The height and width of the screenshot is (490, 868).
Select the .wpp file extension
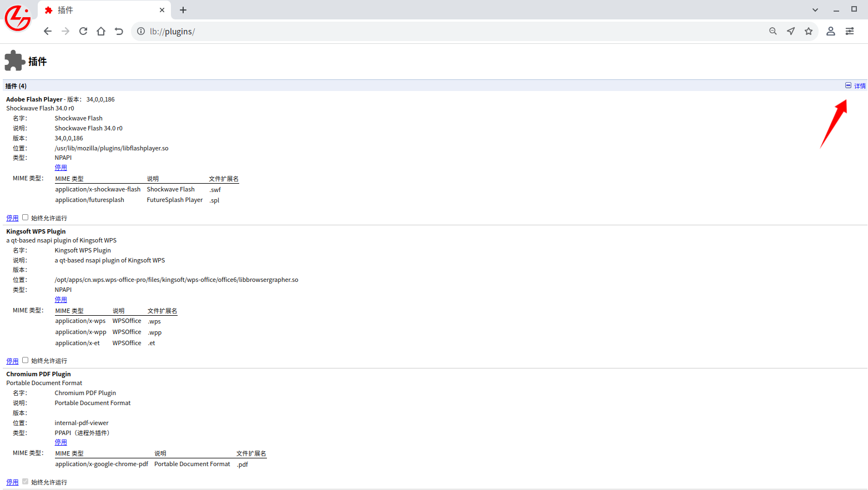click(155, 332)
